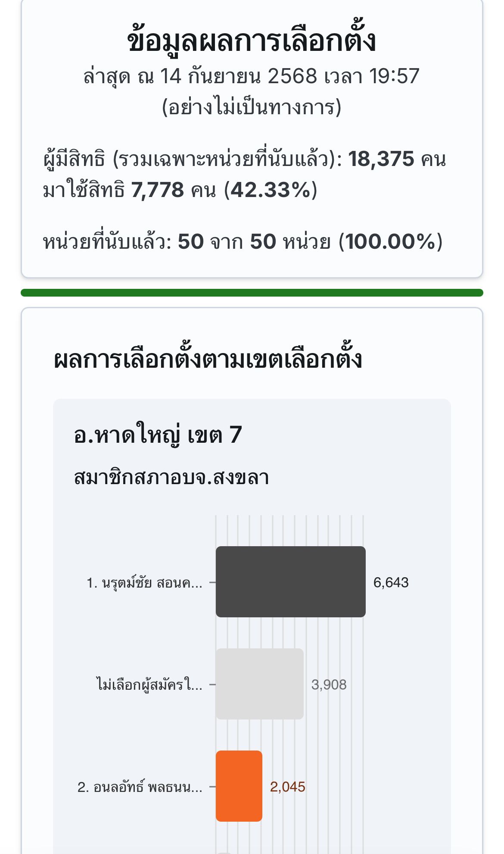This screenshot has width=504, height=854.
Task: Tap the 18,375 eligible voters figure
Action: [381, 159]
